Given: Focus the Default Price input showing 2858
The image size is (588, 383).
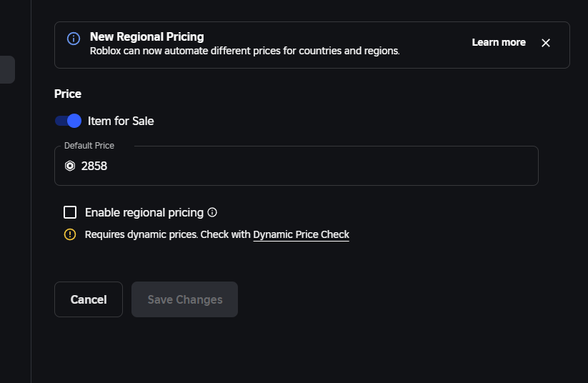Looking at the screenshot, I should [297, 166].
